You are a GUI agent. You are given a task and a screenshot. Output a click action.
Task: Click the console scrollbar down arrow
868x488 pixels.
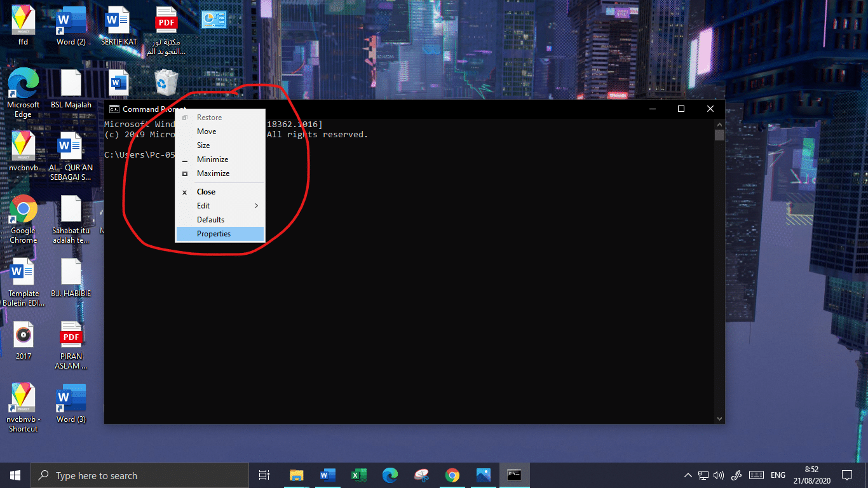tap(719, 419)
